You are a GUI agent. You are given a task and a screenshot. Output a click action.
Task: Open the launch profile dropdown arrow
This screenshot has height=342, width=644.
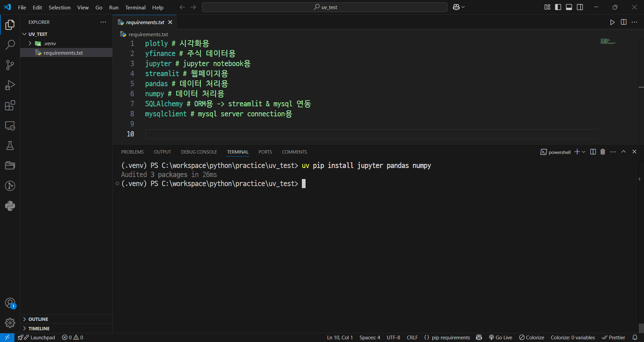[x=584, y=152]
